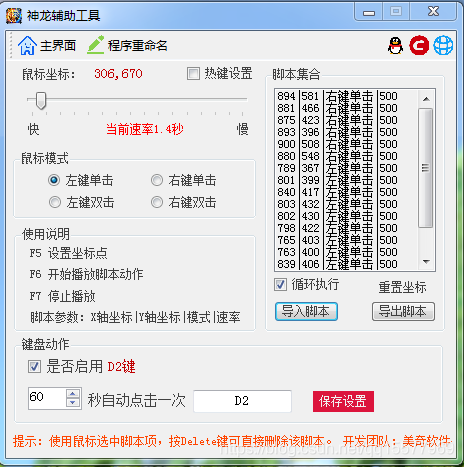Click the D2 hotkey input field

[x=242, y=401]
